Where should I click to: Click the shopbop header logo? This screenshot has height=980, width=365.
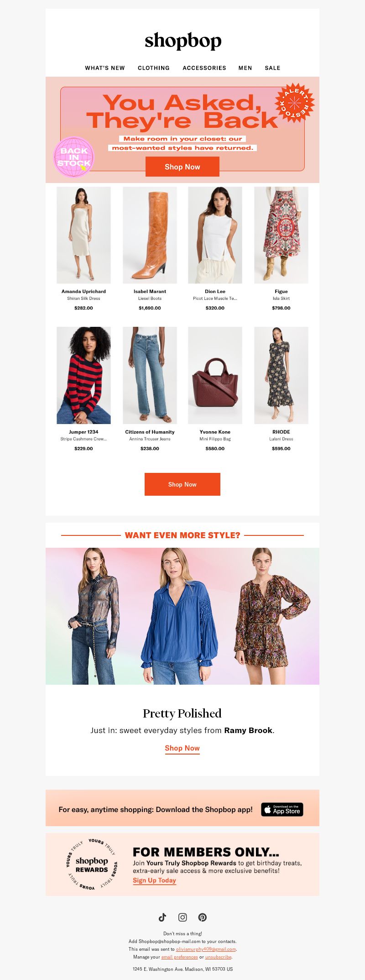coord(183,41)
